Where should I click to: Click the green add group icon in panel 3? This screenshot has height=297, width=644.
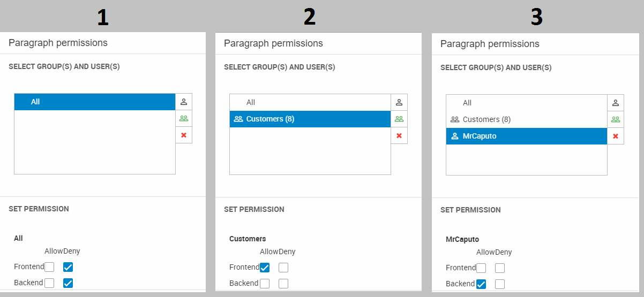click(x=616, y=119)
